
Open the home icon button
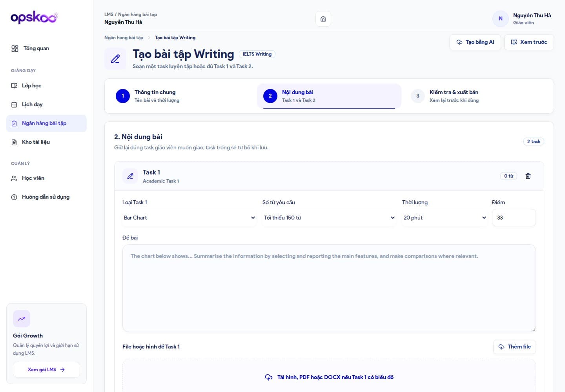coord(323,19)
